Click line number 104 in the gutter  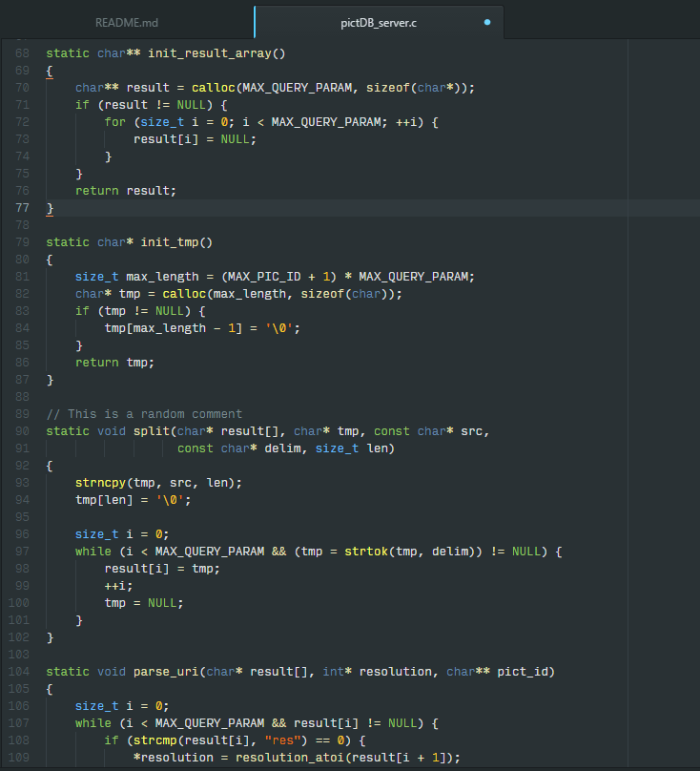[x=19, y=672]
